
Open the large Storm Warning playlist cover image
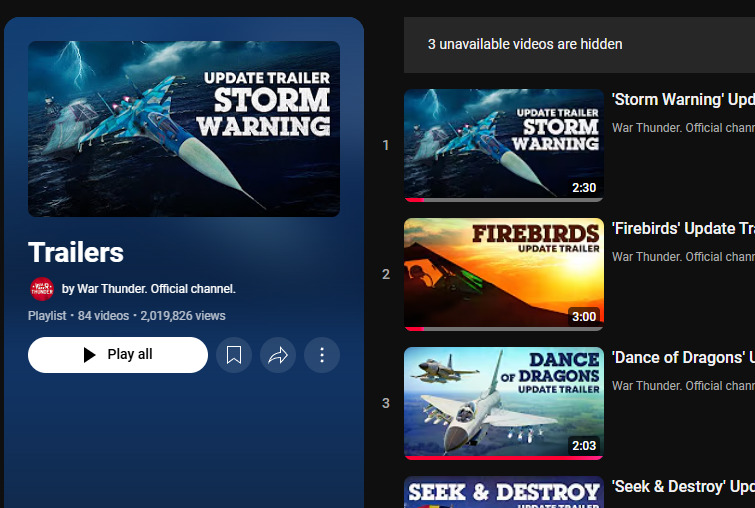pyautogui.click(x=184, y=129)
